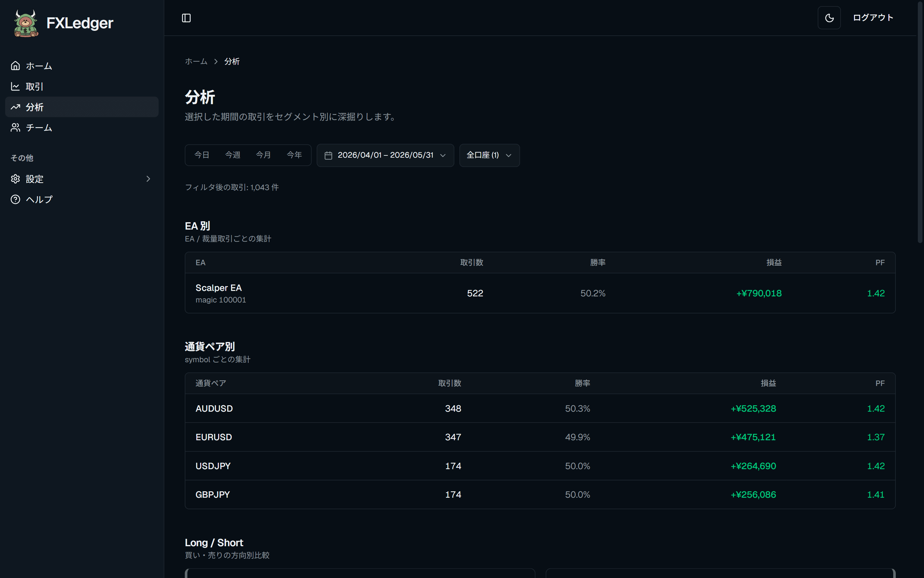Click the +¥264,690 profit cell
The image size is (924, 578).
coord(753,466)
